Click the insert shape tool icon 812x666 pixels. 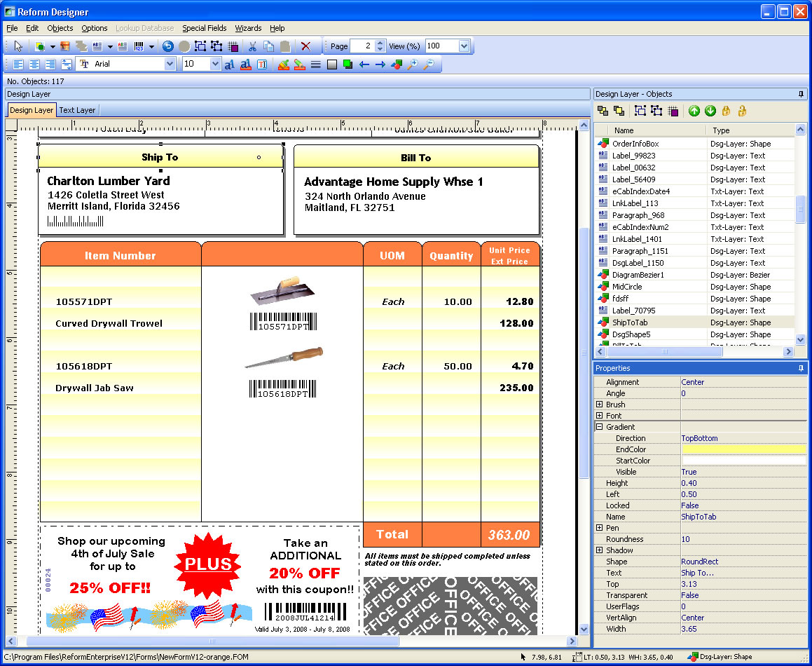[x=39, y=46]
